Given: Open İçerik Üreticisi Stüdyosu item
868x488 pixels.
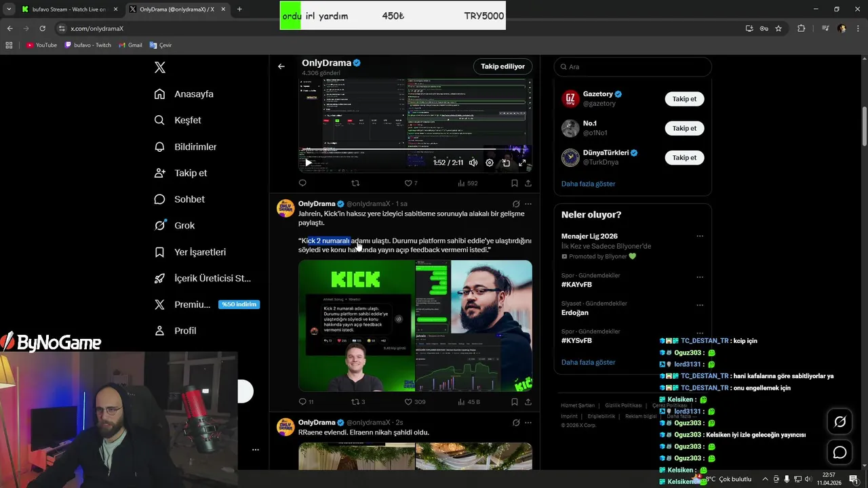Looking at the screenshot, I should point(202,279).
